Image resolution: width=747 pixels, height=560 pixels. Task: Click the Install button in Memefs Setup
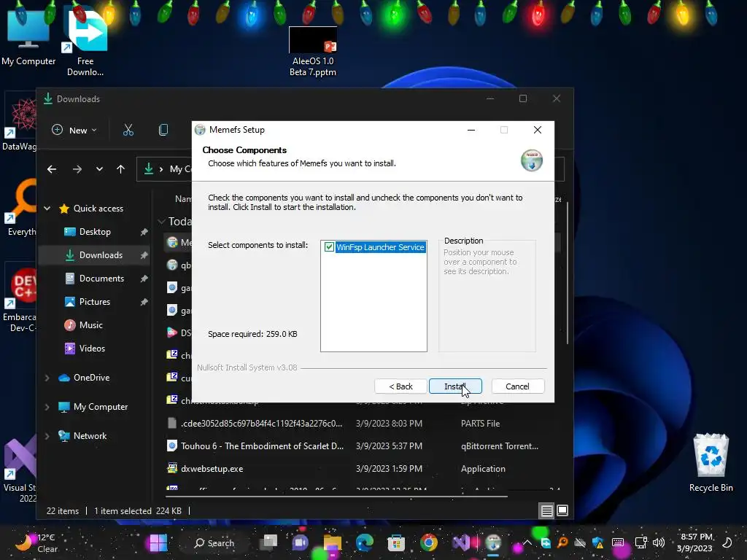click(x=455, y=386)
